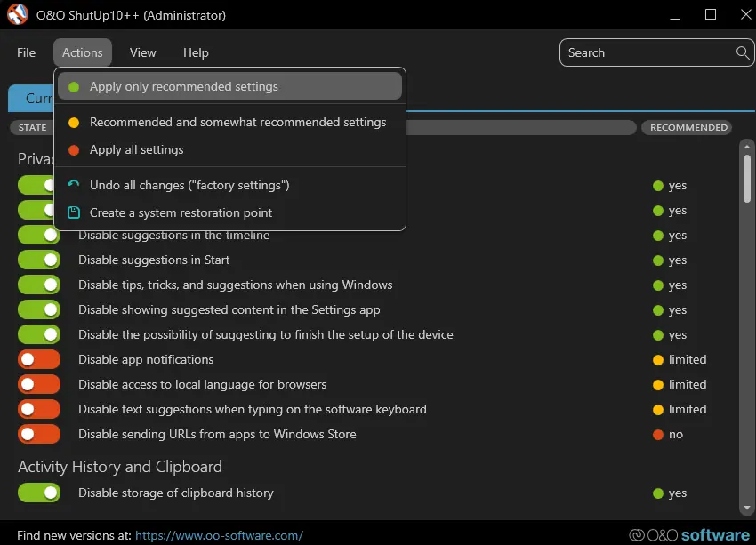Click the 'Disable app notifications' label
The width and height of the screenshot is (756, 545).
pyautogui.click(x=146, y=359)
